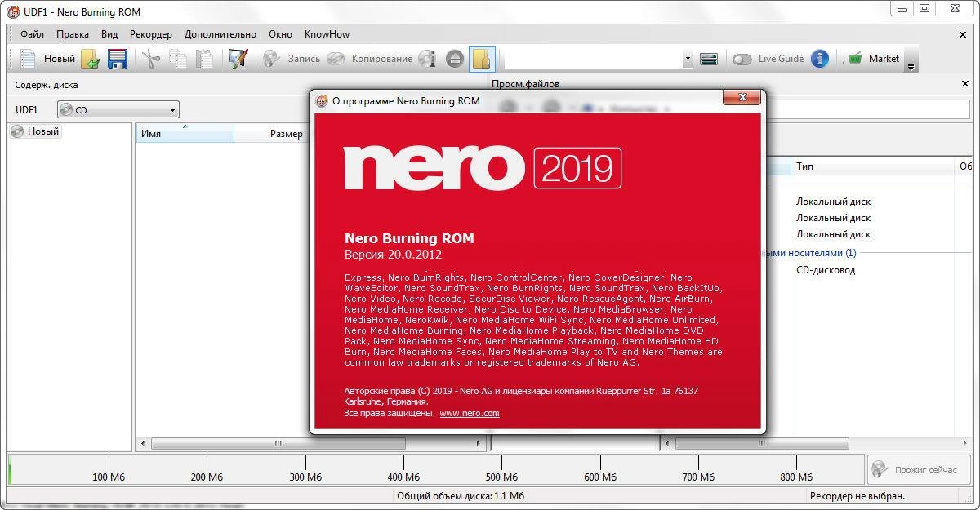Select the Новый disc tree item
The height and width of the screenshot is (510, 980).
[x=35, y=131]
